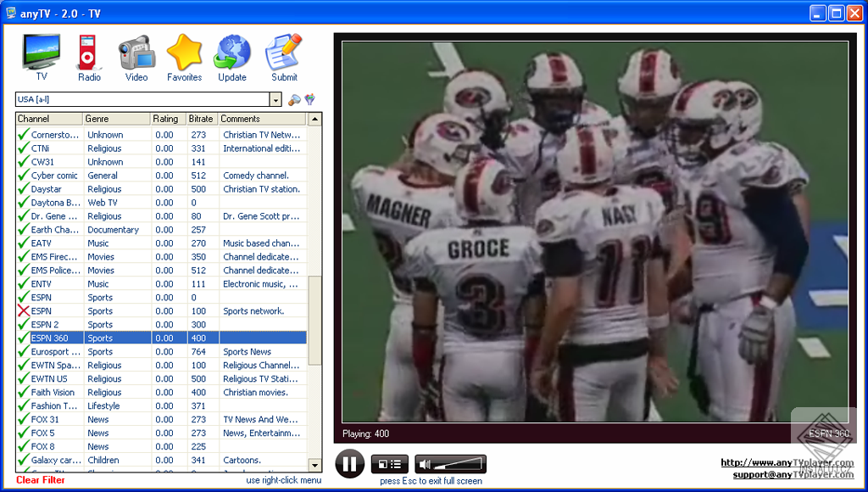Click the search magnifier icon beside the dropdown
This screenshot has width=868, height=492.
point(294,100)
